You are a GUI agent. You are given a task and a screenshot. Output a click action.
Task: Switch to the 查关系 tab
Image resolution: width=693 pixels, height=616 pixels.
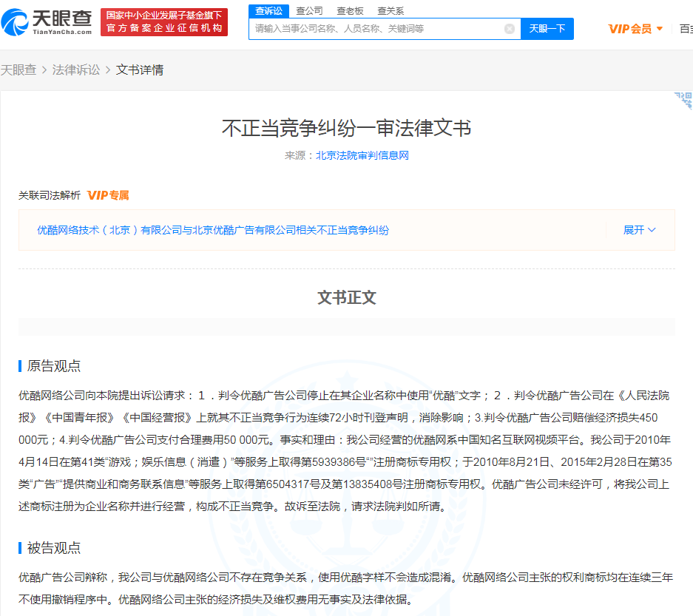[x=391, y=10]
